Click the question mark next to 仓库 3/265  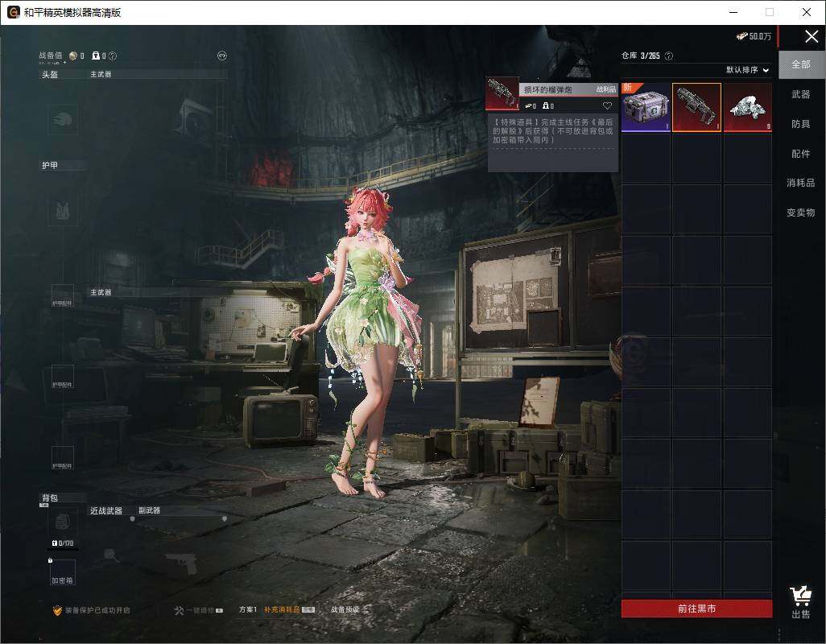pyautogui.click(x=669, y=56)
